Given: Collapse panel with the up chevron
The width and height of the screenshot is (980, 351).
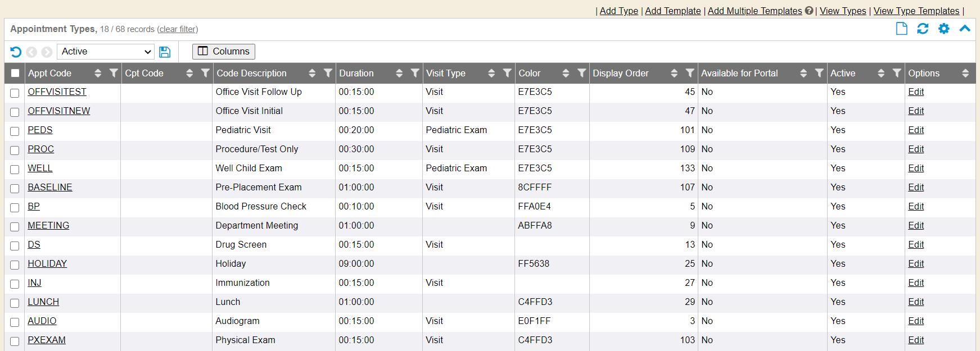Looking at the screenshot, I should click(965, 29).
